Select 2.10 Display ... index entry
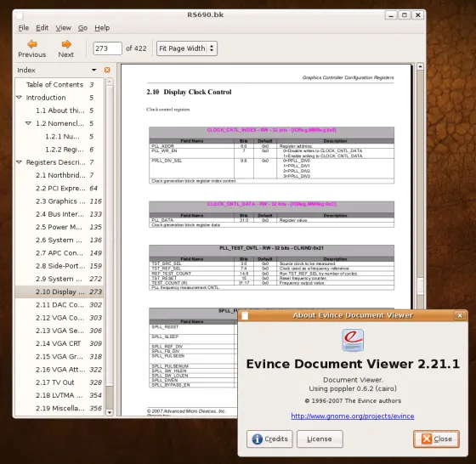 59,291
